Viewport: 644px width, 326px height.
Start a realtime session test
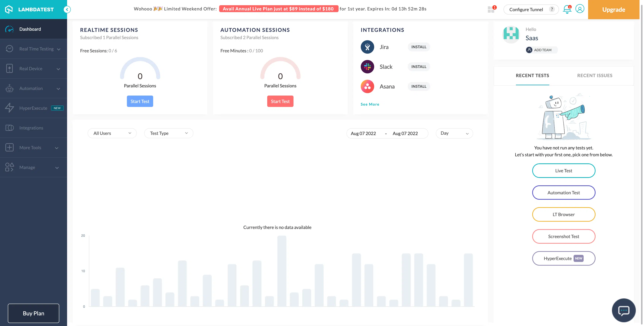(140, 101)
